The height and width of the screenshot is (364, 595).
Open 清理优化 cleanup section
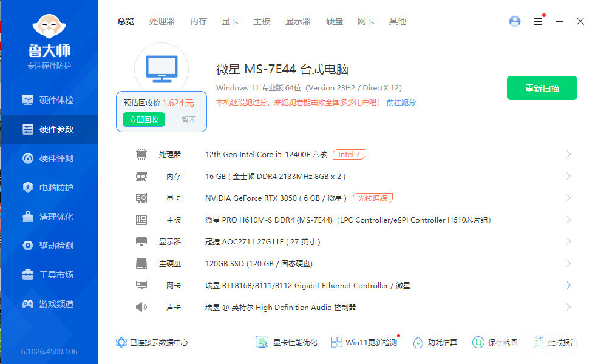[56, 217]
